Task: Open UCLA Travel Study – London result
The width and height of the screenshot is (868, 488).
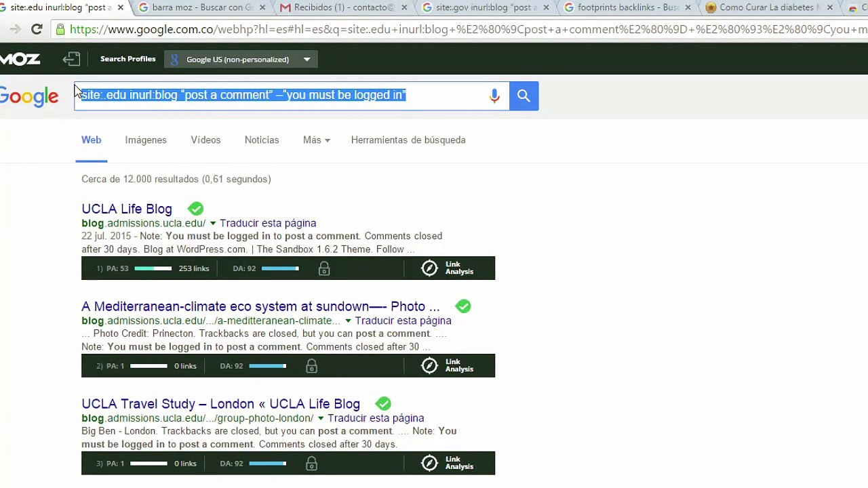Action: tap(220, 404)
